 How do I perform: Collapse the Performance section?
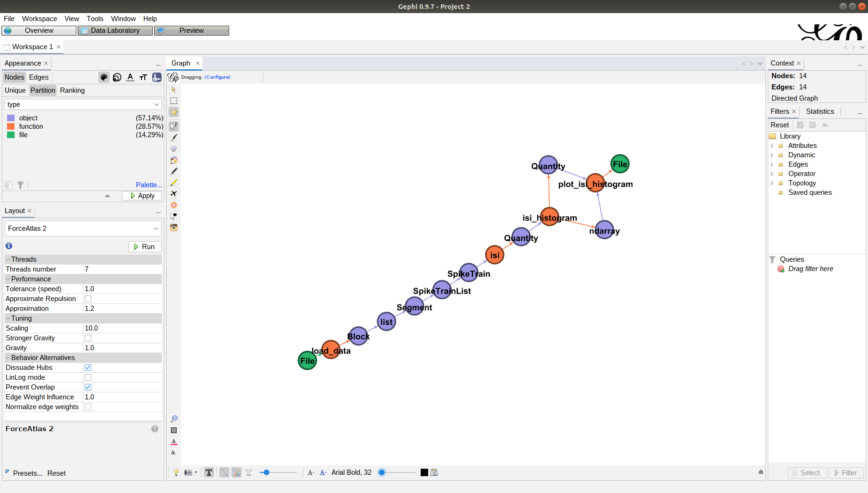8,279
